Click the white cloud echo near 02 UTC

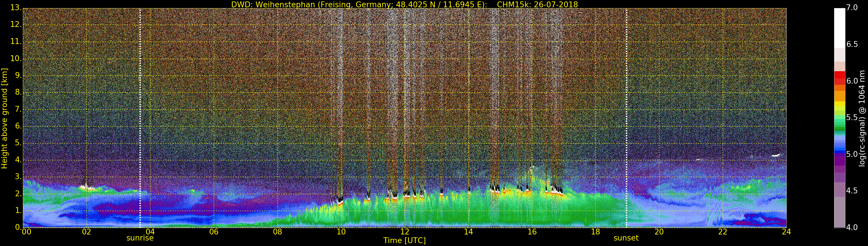click(85, 186)
